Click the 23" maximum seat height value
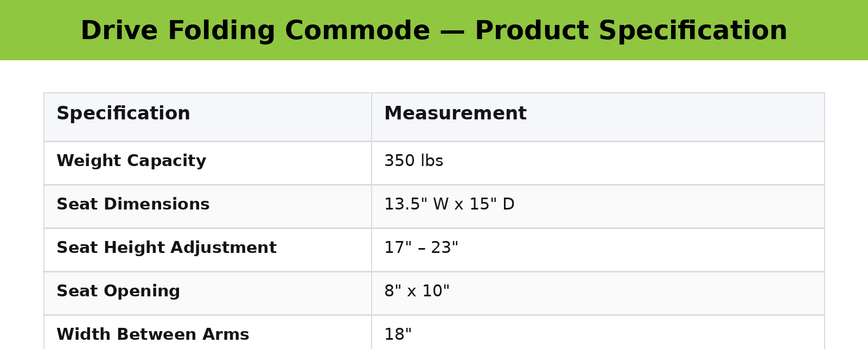Viewport: 868px width, 349px height. point(444,248)
